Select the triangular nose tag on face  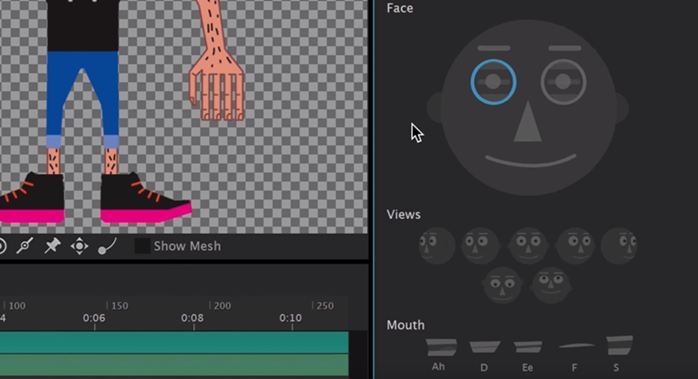(528, 122)
